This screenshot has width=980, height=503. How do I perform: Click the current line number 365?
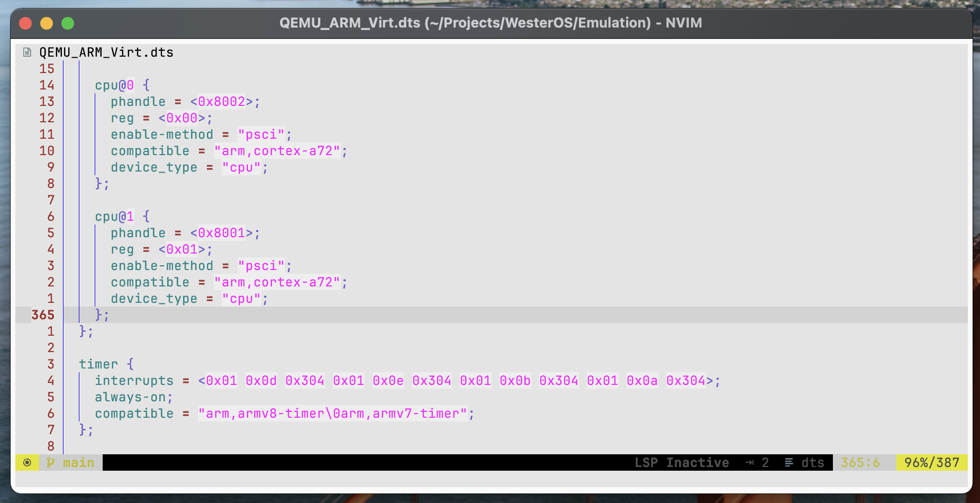point(43,315)
